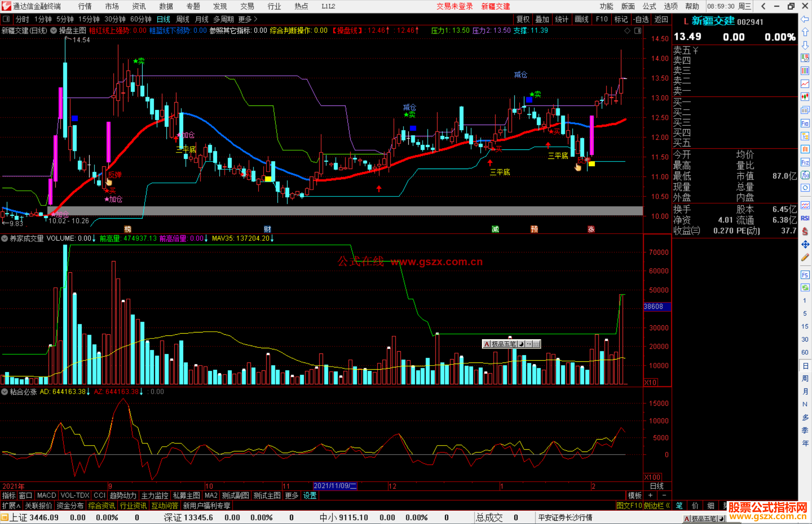The height and width of the screenshot is (524, 812).
Task: Select 15-minute period in right sidebar
Action: click(805, 326)
